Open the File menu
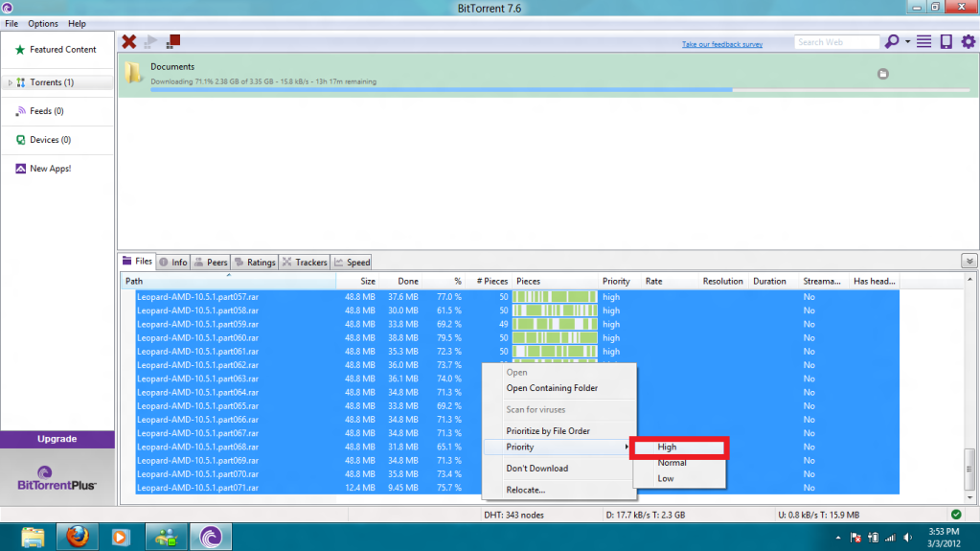This screenshot has width=980, height=551. point(11,24)
